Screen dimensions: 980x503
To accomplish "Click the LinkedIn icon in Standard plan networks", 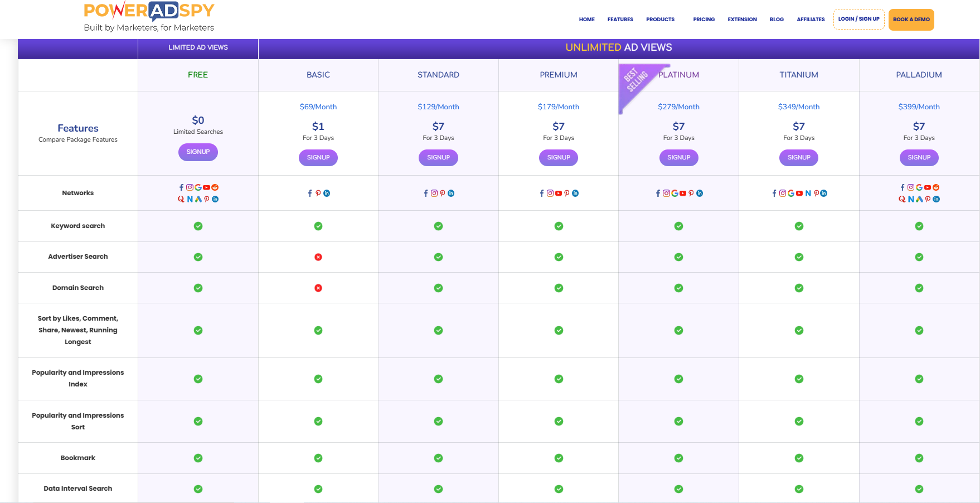I will [x=451, y=193].
